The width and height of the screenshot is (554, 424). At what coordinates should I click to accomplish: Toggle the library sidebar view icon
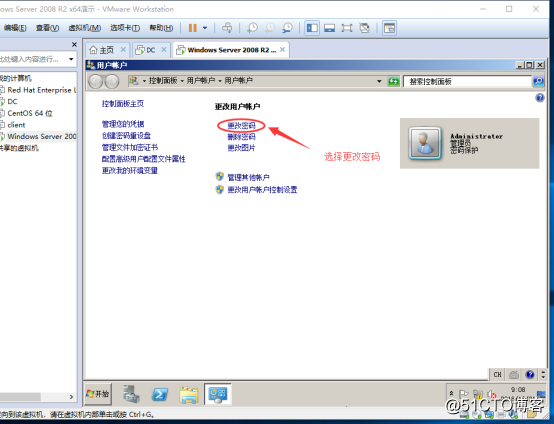[x=312, y=28]
